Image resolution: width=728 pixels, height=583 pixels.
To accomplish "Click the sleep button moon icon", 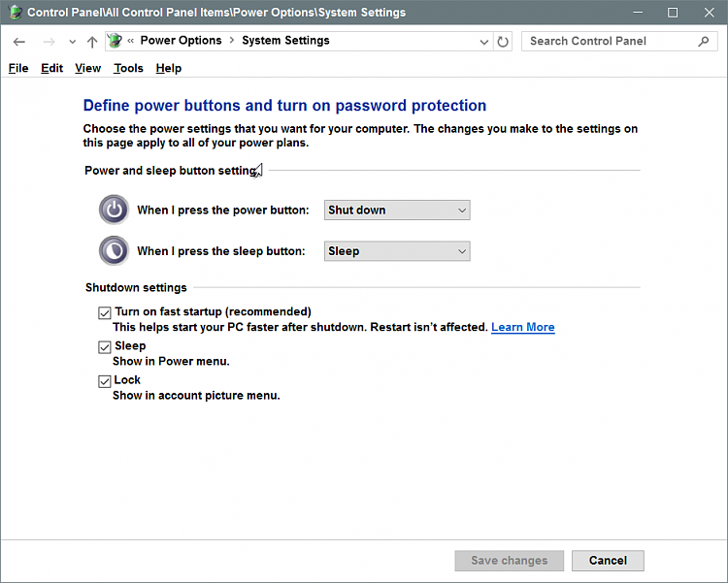I will [114, 250].
